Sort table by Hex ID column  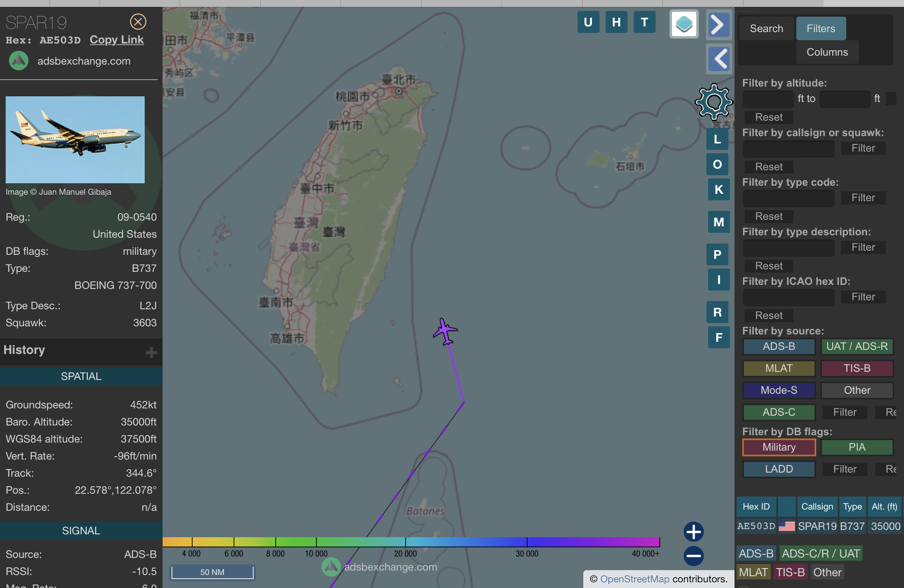click(756, 507)
